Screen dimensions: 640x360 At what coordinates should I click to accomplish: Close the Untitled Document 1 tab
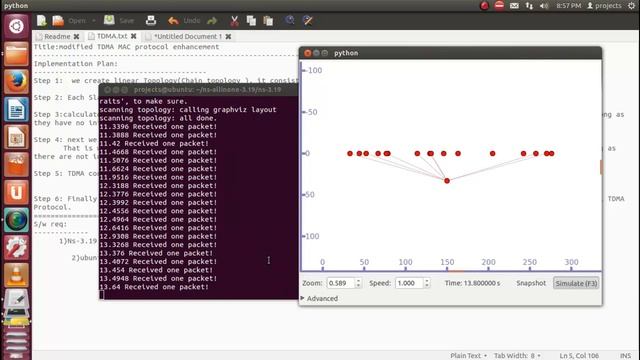(x=228, y=36)
